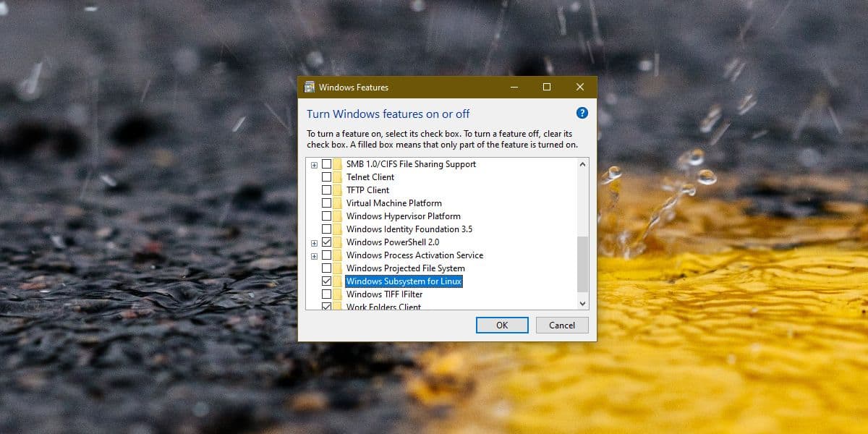
Task: Select Windows Projected File System label
Action: 406,268
